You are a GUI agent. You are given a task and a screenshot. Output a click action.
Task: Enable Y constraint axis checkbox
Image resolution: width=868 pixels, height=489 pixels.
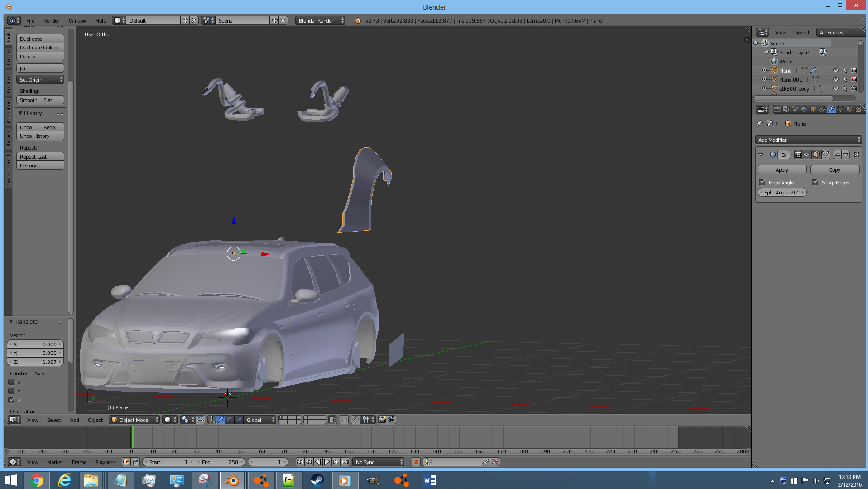pos(12,391)
